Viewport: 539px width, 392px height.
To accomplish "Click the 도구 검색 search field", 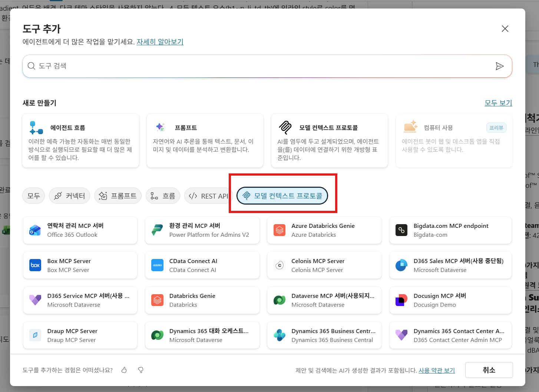I will 267,66.
